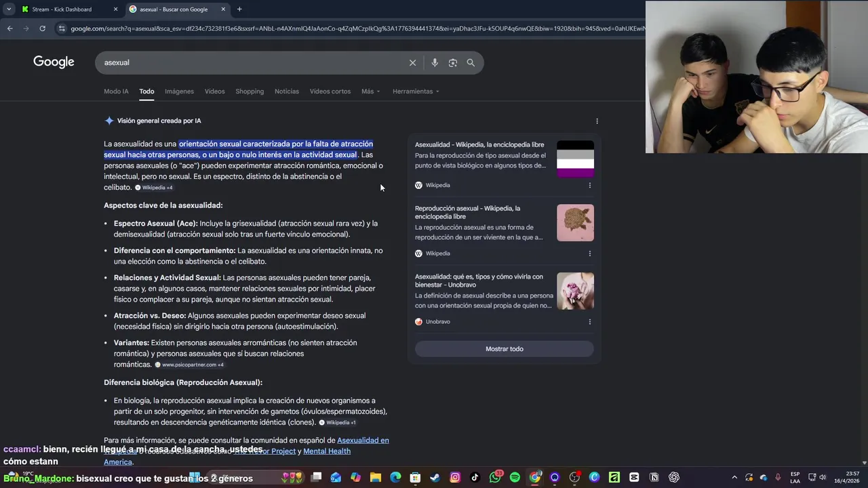Image resolution: width=868 pixels, height=488 pixels.
Task: Click the Wikipedia +1 source chip
Action: 338,423
